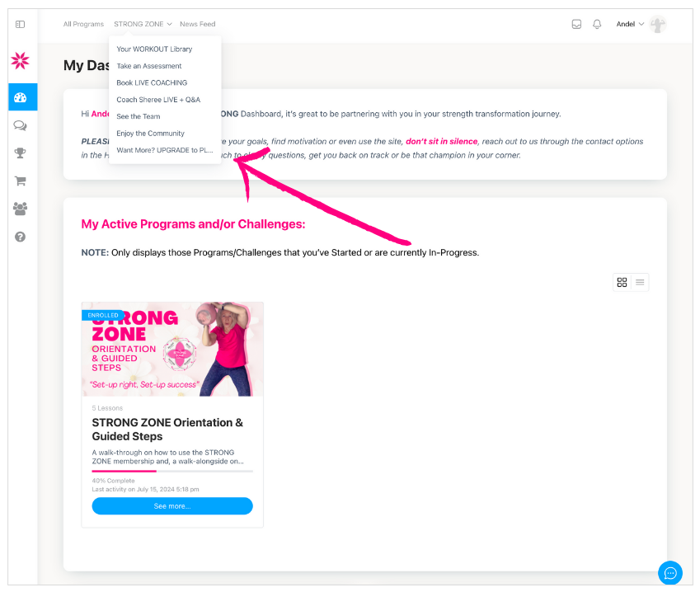This screenshot has height=592, width=700.
Task: Click the See more... button
Action: pyautogui.click(x=172, y=505)
